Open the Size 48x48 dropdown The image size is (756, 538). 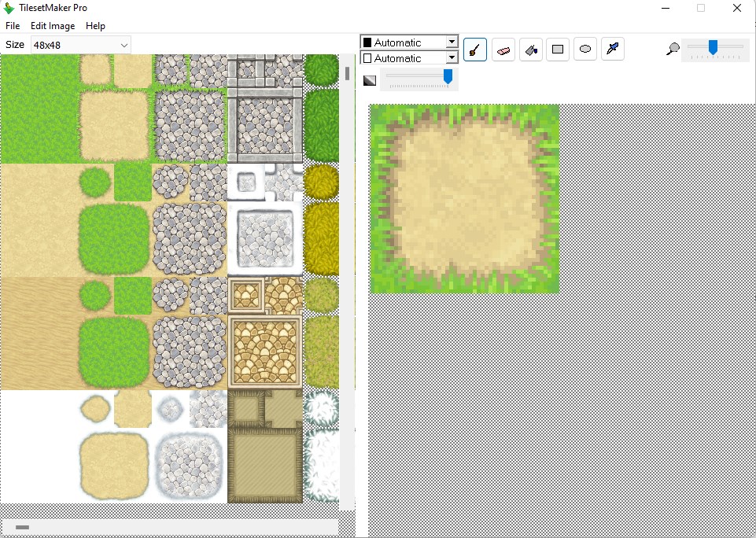pyautogui.click(x=81, y=45)
